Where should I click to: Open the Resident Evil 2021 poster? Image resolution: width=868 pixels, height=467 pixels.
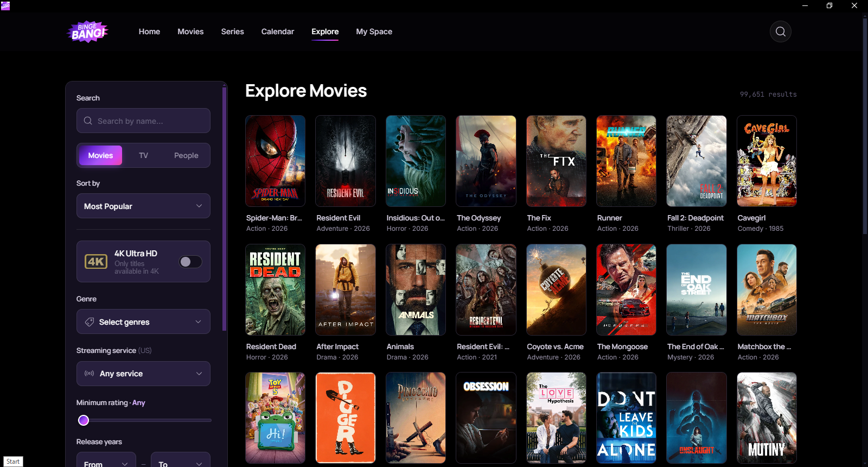point(486,289)
